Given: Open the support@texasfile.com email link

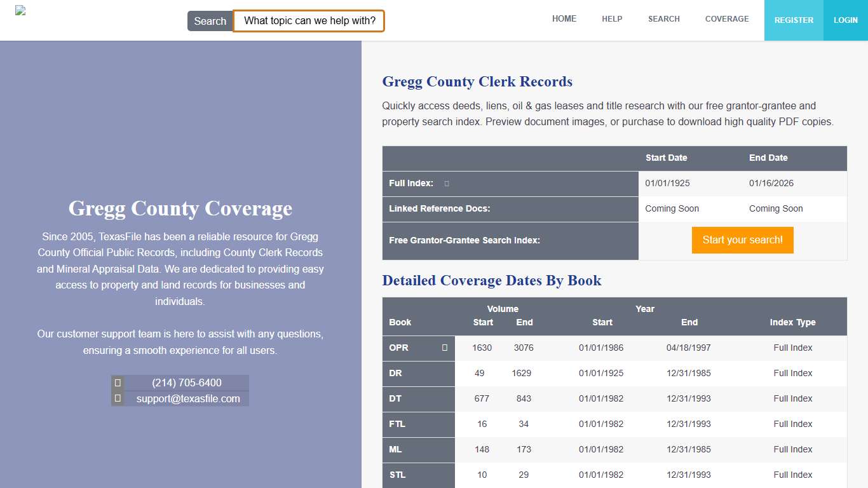Looking at the screenshot, I should click(x=188, y=398).
